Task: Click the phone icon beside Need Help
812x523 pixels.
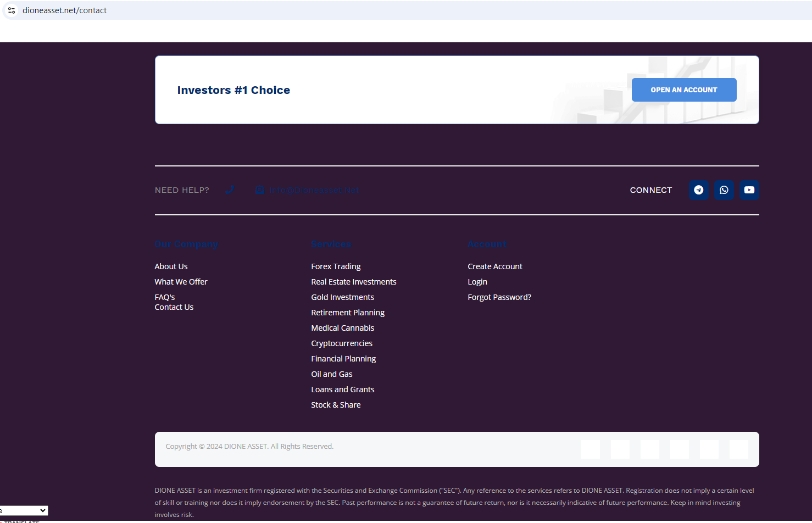Action: pyautogui.click(x=230, y=190)
